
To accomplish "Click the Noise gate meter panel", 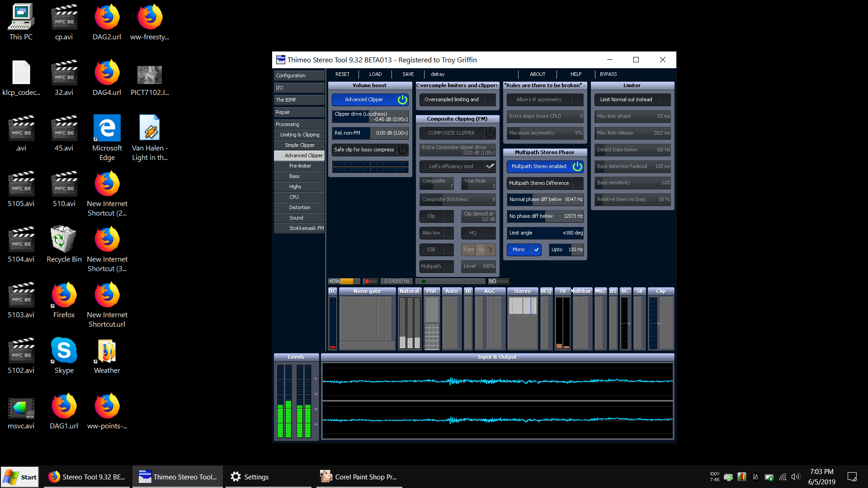I will coord(367,319).
